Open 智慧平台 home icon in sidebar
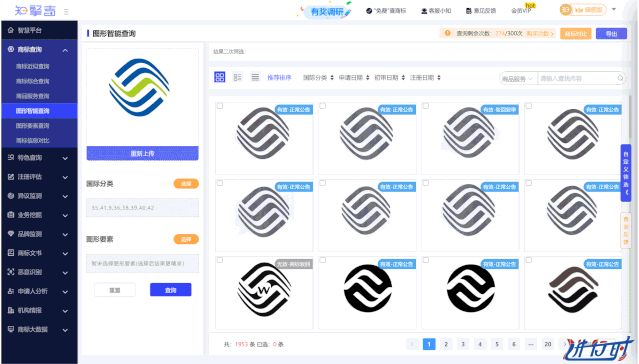Image resolution: width=639 pixels, height=364 pixels. pyautogui.click(x=11, y=30)
